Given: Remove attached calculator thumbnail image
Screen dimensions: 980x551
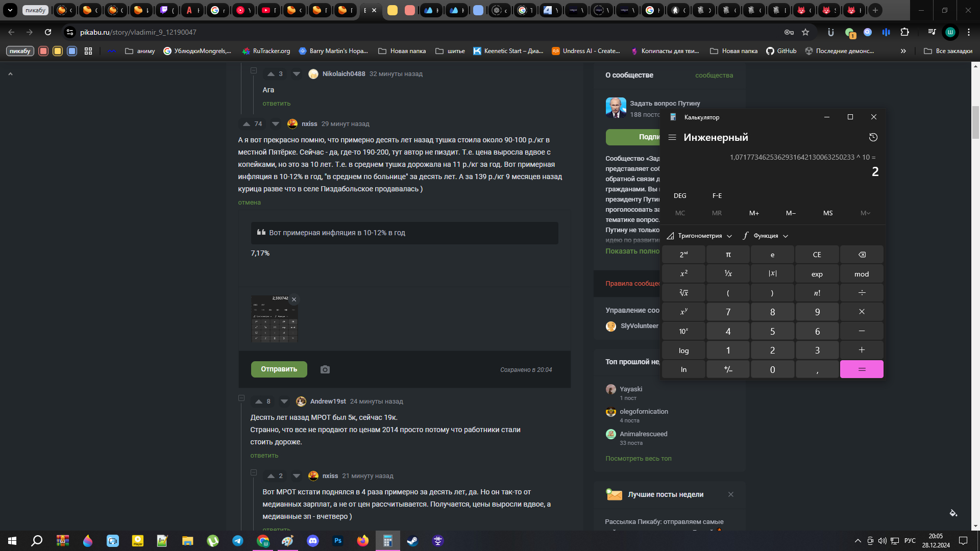Looking at the screenshot, I should [x=294, y=299].
